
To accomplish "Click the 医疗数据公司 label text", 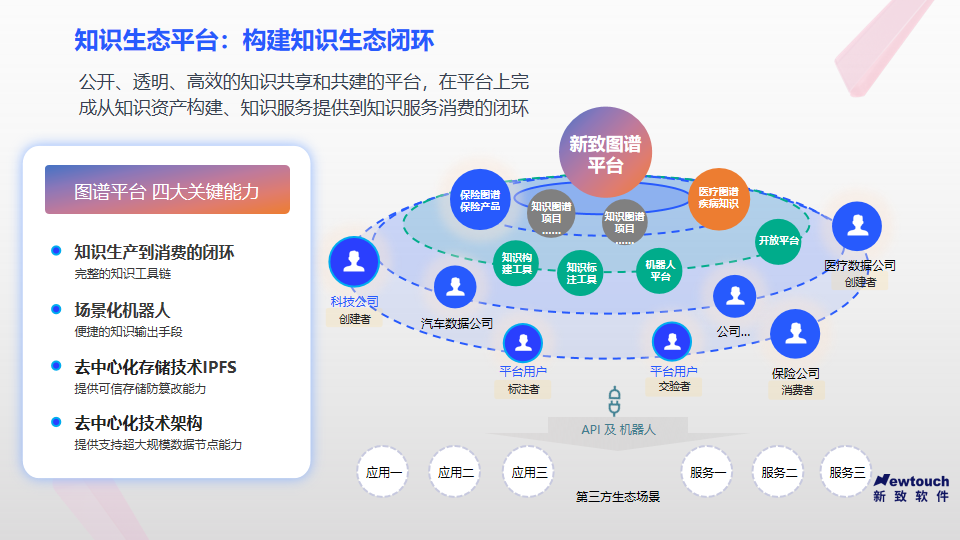I will [860, 265].
